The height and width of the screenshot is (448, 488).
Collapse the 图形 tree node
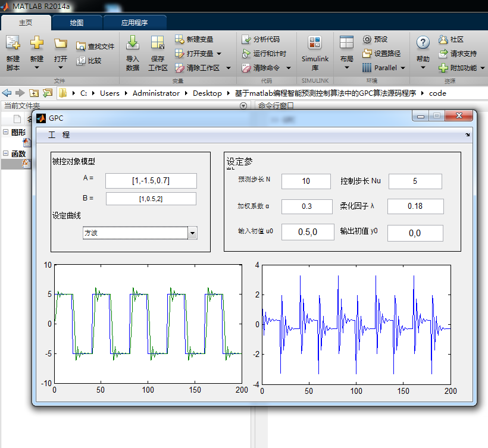pos(5,132)
